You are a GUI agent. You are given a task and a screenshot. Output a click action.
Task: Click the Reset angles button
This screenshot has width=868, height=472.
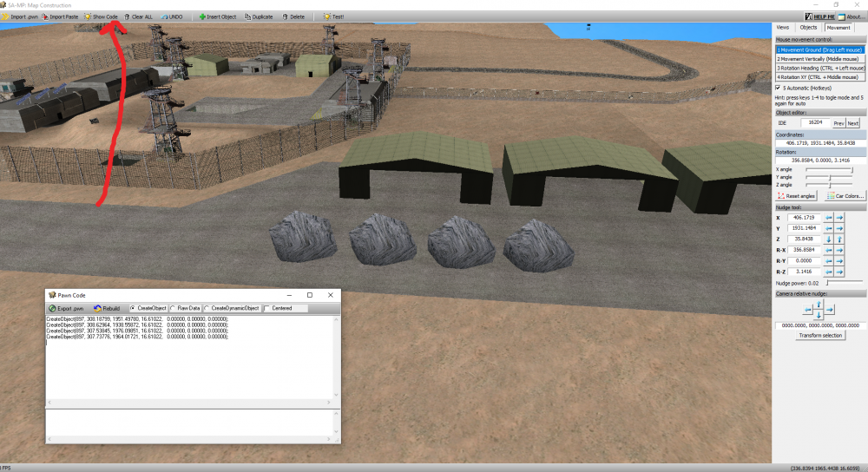[x=797, y=196]
